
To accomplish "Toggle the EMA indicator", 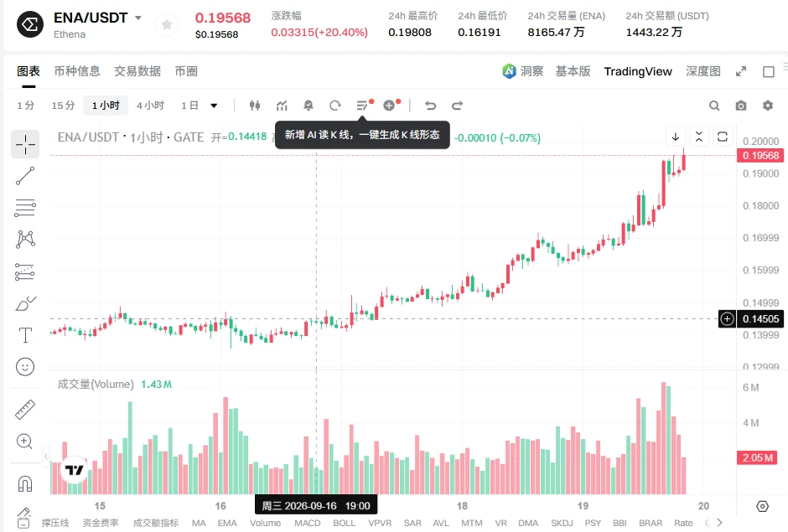I will point(227,523).
